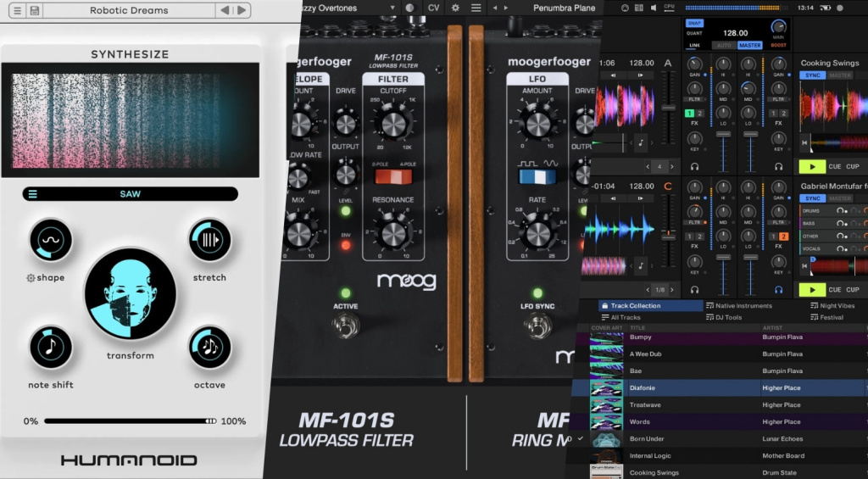Select the Diafonie track row
868x479 pixels.
(x=720, y=387)
